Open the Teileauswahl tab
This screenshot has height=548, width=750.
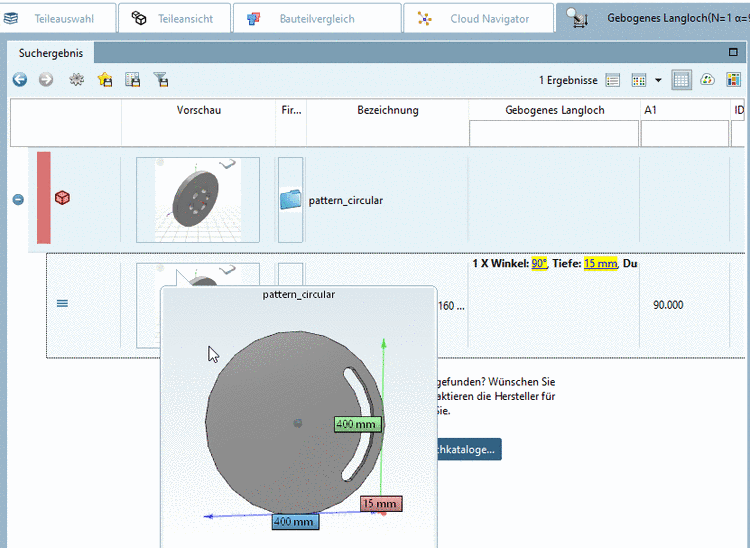[57, 18]
